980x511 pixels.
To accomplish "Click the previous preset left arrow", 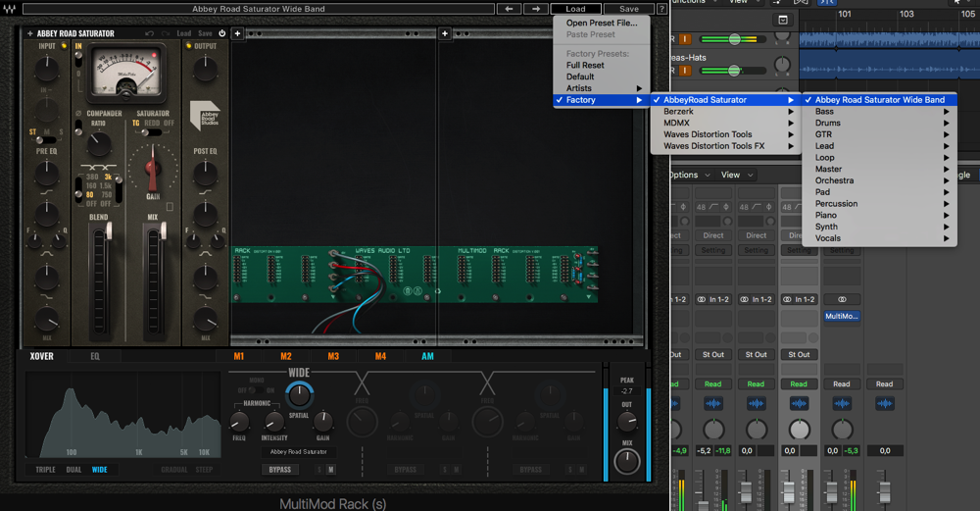I will 509,9.
